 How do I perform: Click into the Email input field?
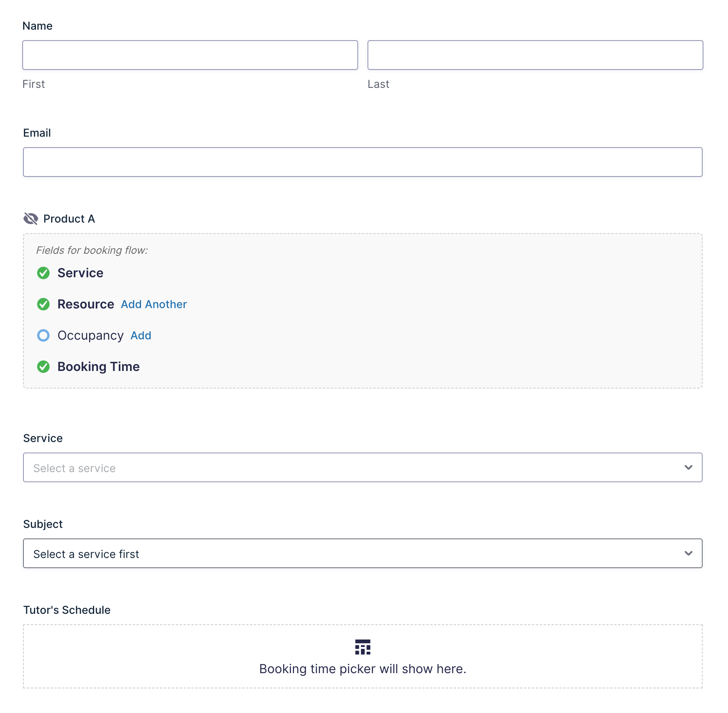click(x=362, y=162)
